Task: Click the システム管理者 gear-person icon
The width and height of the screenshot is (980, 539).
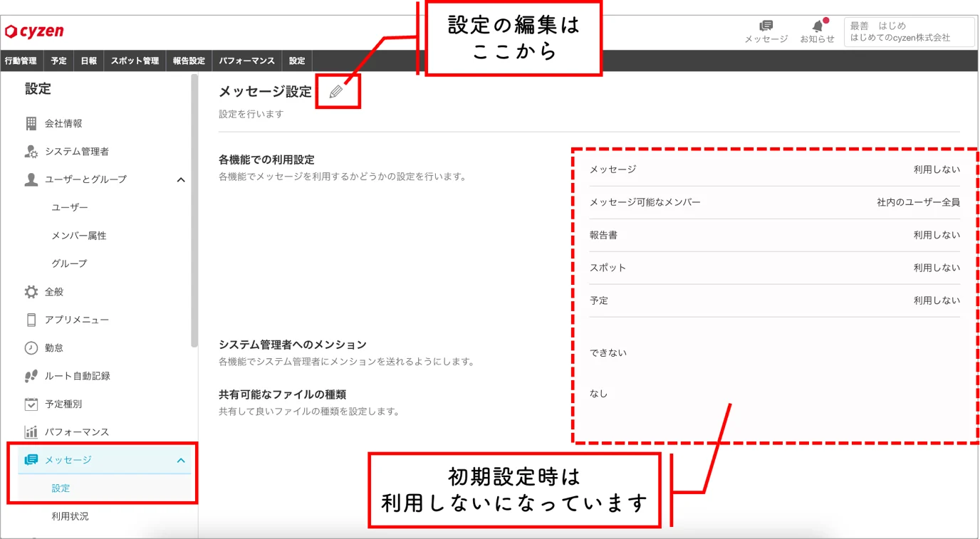Action: [x=31, y=152]
